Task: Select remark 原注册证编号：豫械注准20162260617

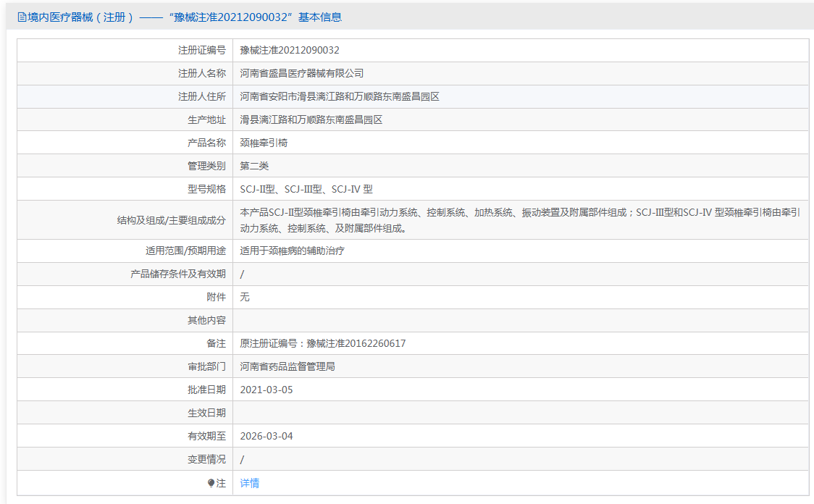Action: tap(323, 344)
